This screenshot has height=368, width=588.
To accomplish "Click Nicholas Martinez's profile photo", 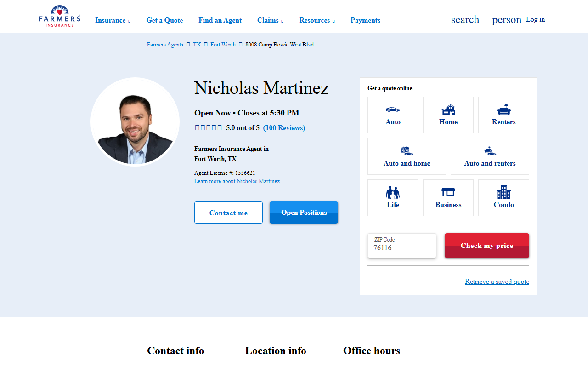I will pyautogui.click(x=135, y=122).
